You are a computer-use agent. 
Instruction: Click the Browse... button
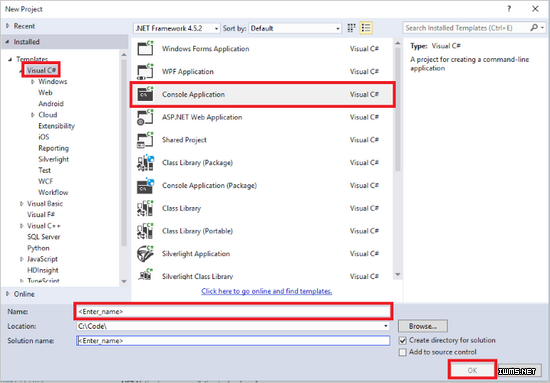(423, 326)
